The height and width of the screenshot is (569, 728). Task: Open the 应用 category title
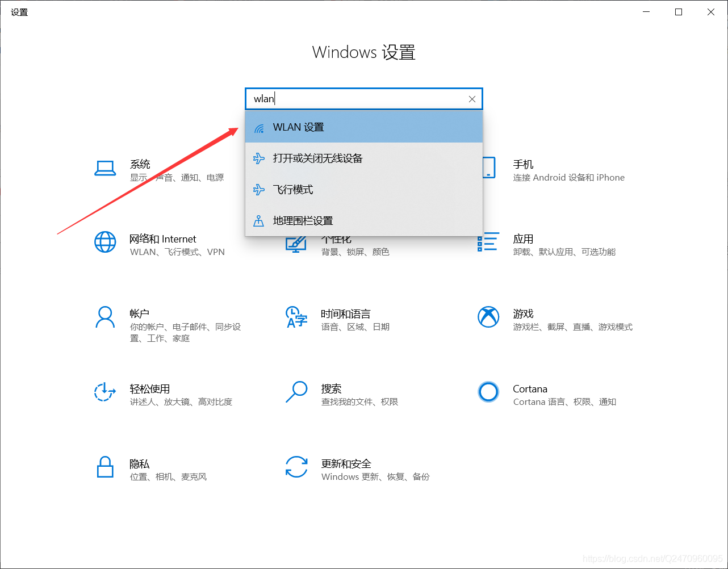click(523, 239)
